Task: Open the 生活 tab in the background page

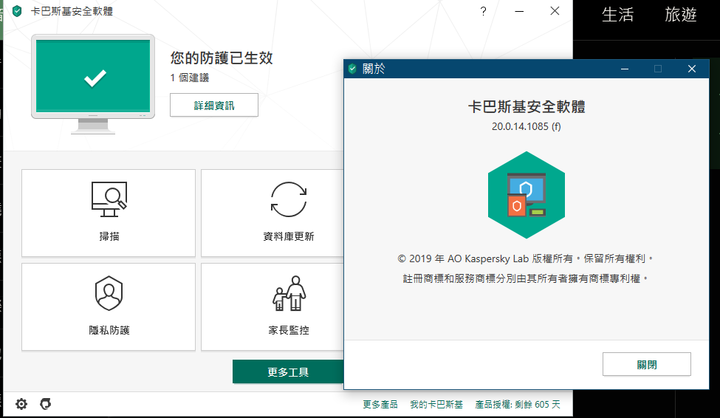Action: 618,15
